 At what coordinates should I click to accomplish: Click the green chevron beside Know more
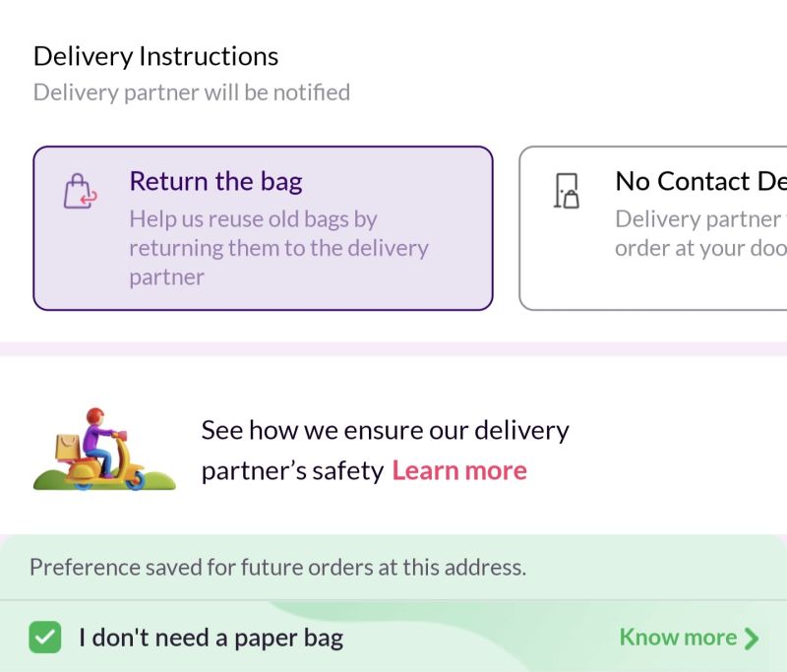(x=752, y=639)
